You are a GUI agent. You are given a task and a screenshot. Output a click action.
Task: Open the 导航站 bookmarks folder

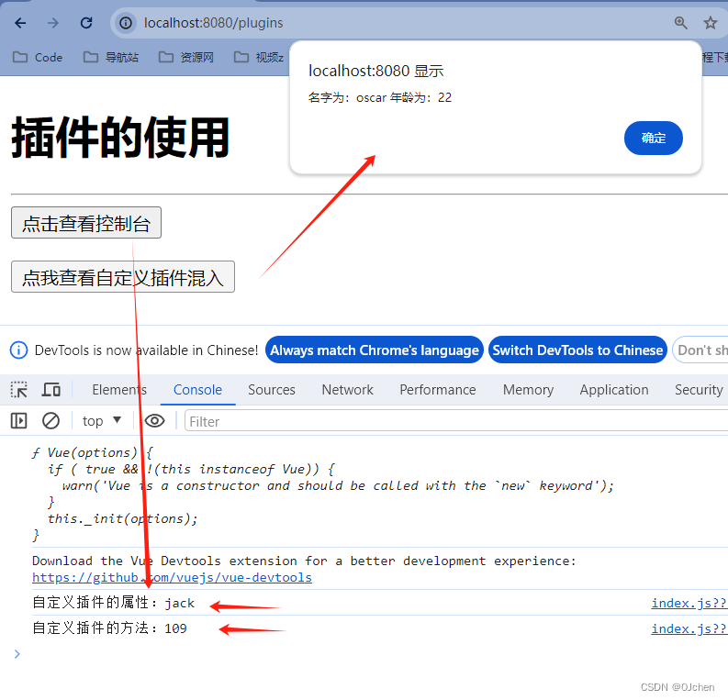click(x=111, y=57)
